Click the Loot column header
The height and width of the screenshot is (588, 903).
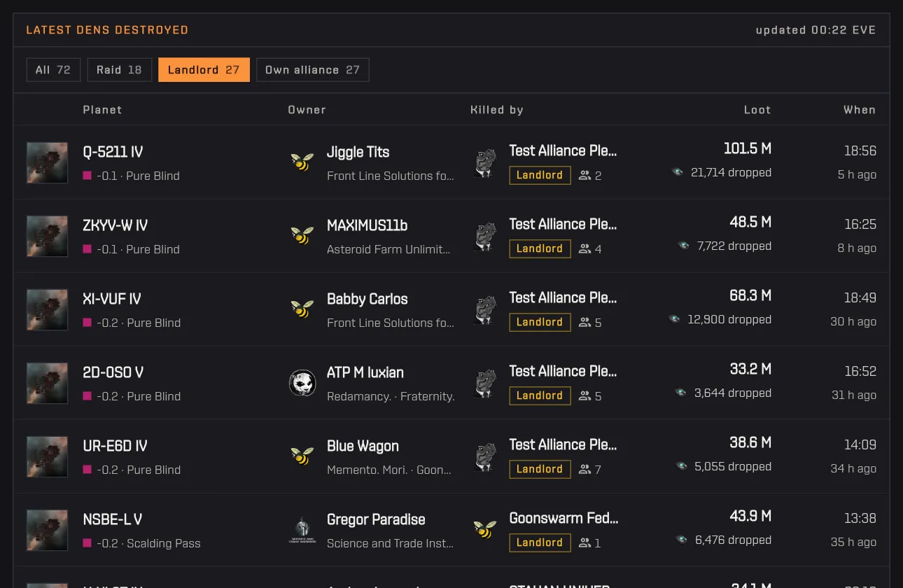(x=757, y=110)
